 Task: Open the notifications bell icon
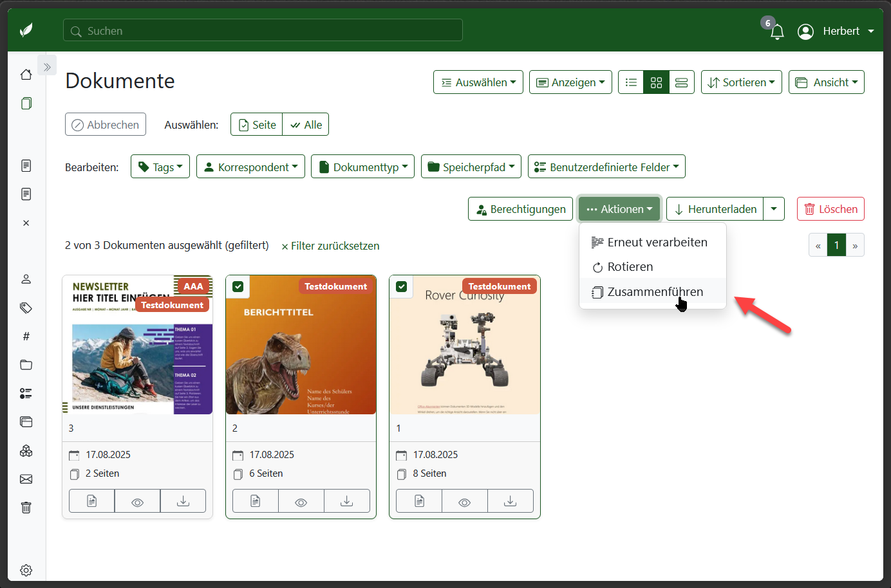[x=777, y=32]
